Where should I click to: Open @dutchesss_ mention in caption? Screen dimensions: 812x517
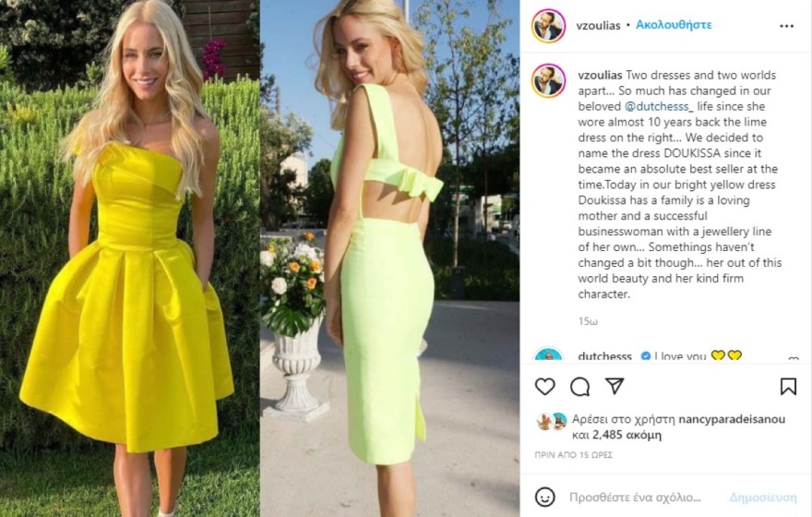pos(659,107)
